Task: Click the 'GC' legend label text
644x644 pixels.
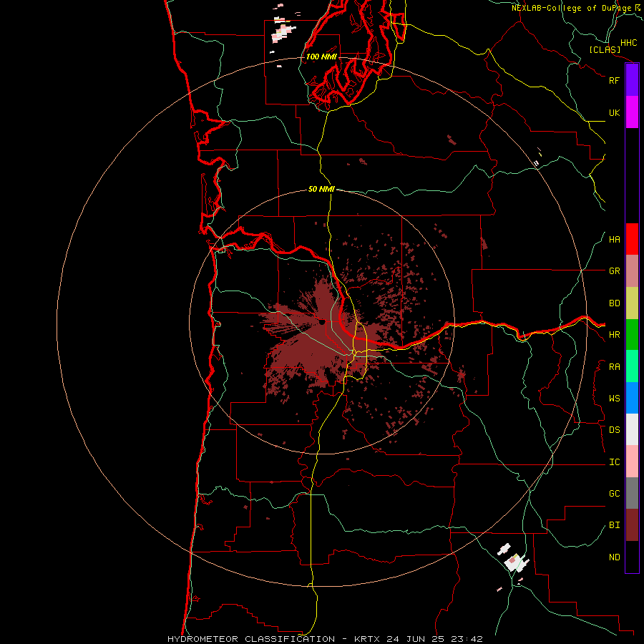Action: tap(614, 494)
